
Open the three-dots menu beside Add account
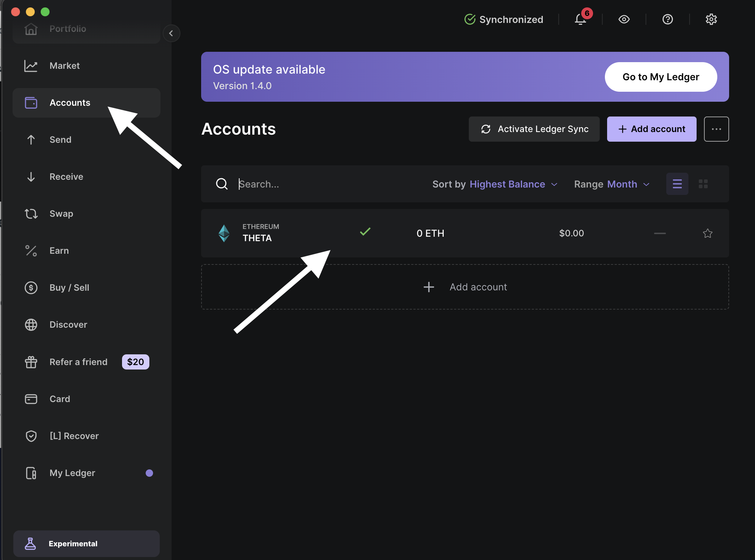[x=716, y=129]
